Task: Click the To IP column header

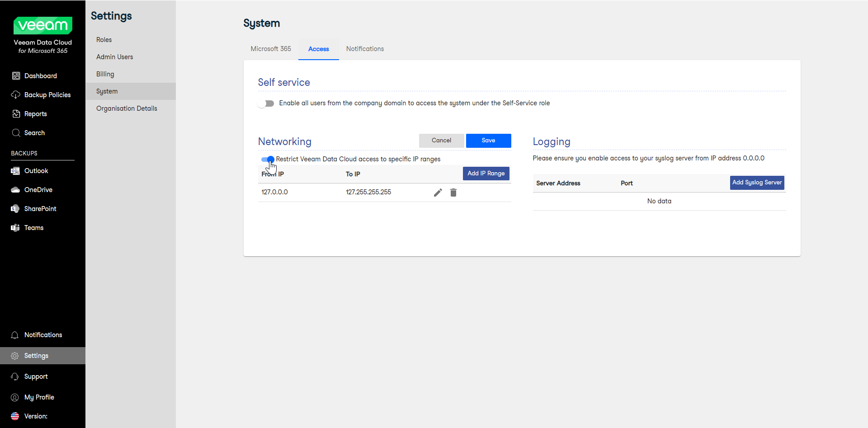Action: pyautogui.click(x=353, y=174)
